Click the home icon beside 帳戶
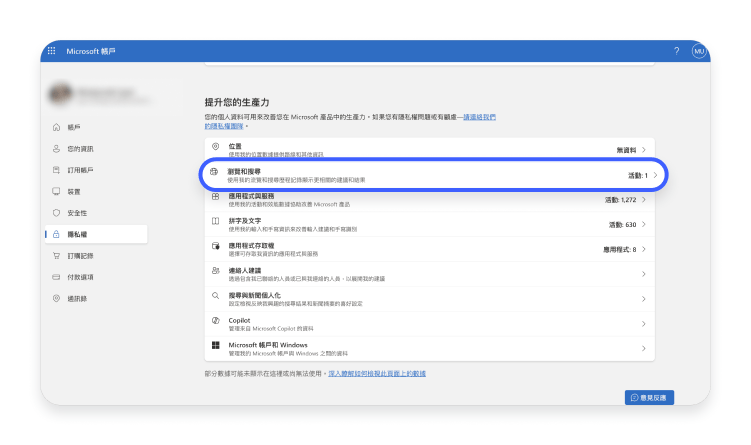Screen dimensions: 751x445 coord(57,127)
